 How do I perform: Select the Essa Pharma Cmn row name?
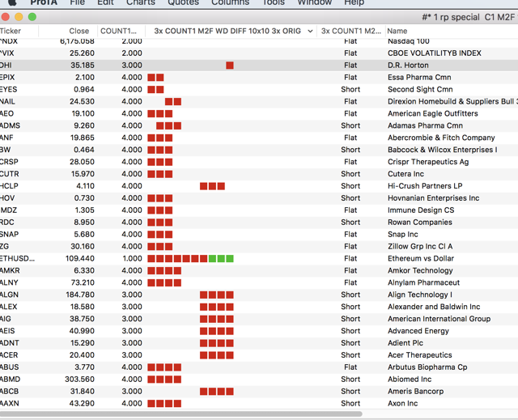(419, 77)
